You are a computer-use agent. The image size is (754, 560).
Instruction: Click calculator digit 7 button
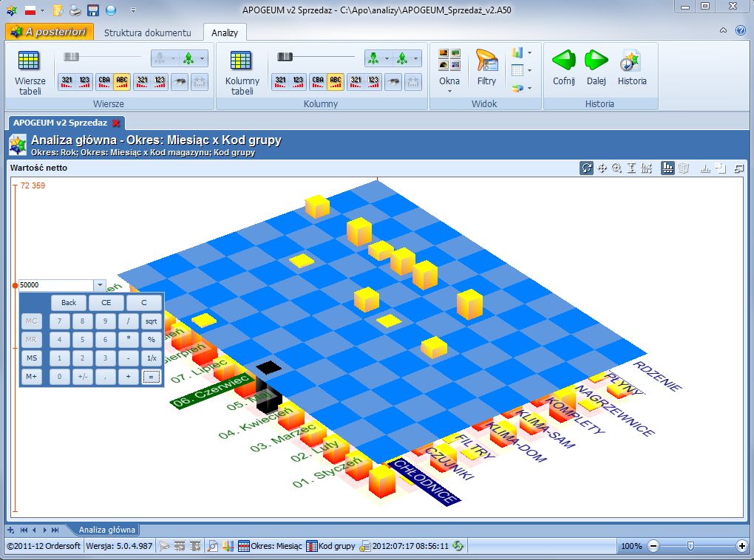tap(59, 321)
